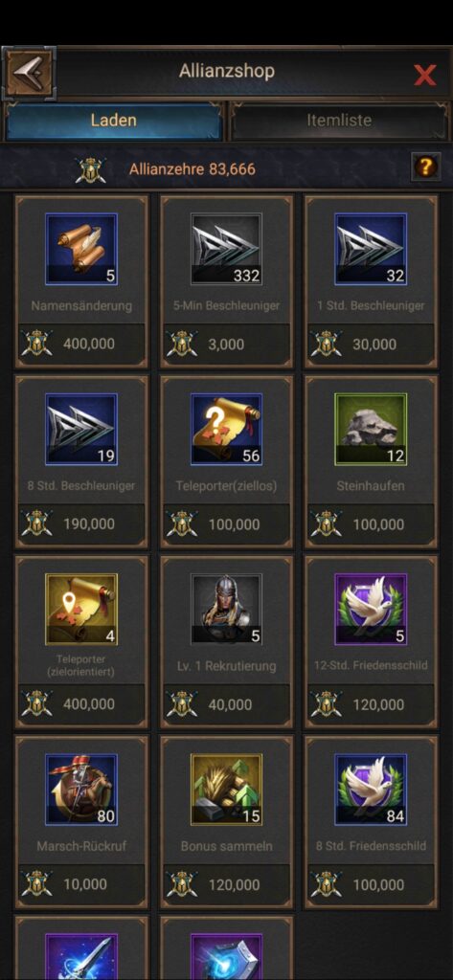The image size is (453, 980).
Task: Open the question mark help icon
Action: click(425, 167)
